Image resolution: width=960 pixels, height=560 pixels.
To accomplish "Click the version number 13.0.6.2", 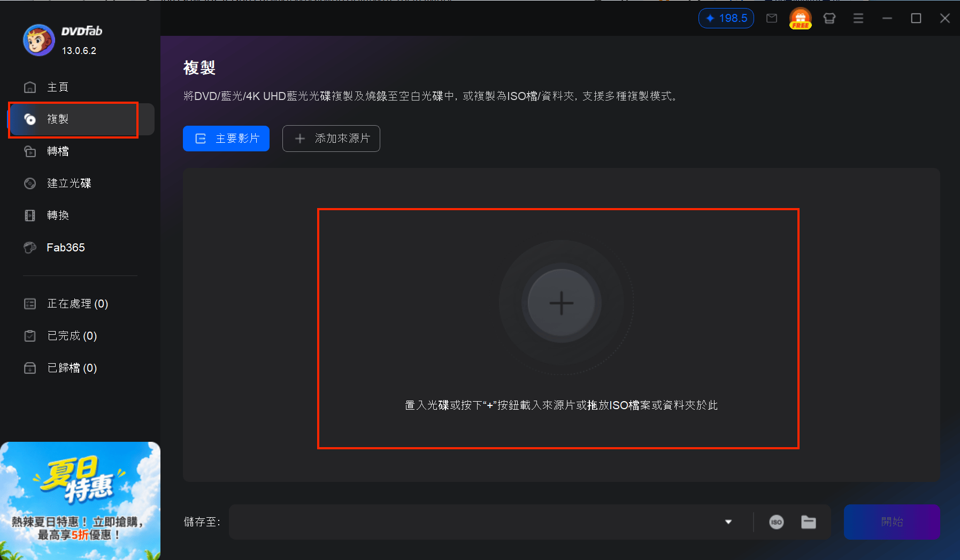I will click(79, 51).
